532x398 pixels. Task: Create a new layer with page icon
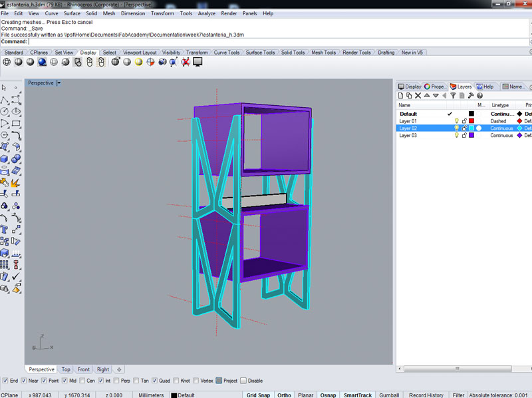401,96
